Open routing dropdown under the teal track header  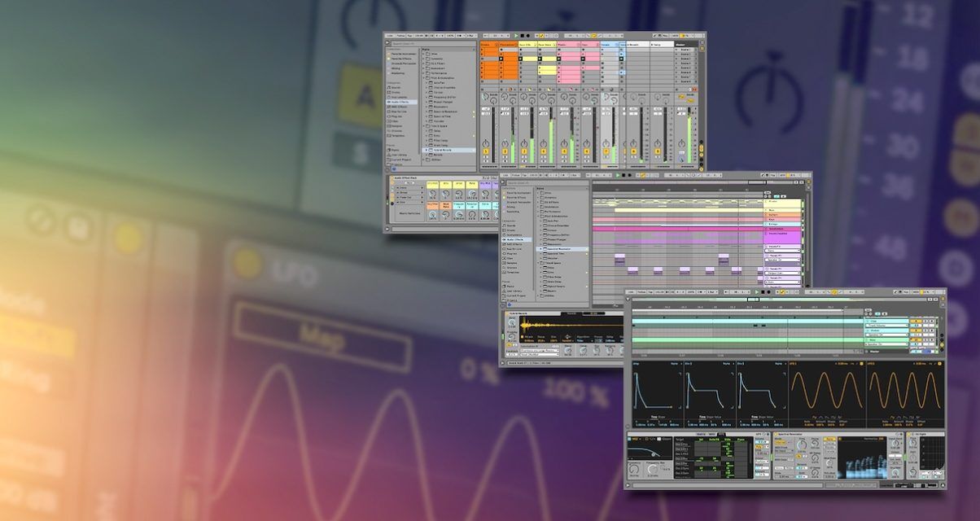886,326
